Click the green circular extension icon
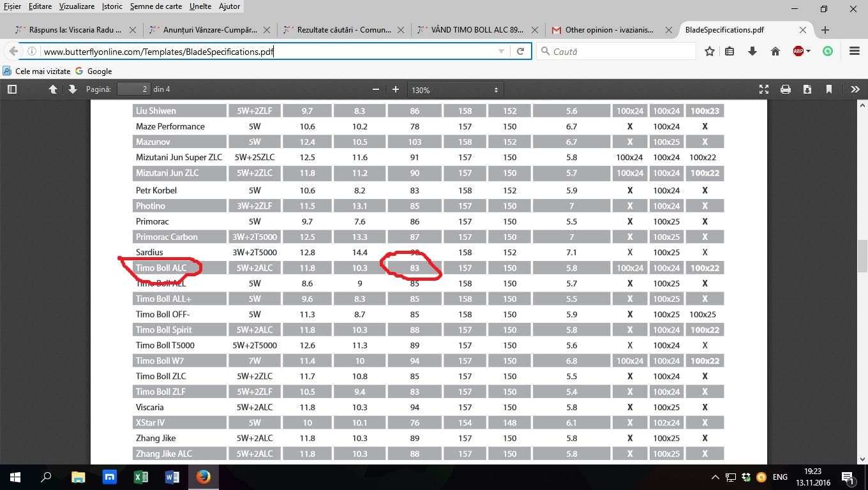 tap(828, 52)
